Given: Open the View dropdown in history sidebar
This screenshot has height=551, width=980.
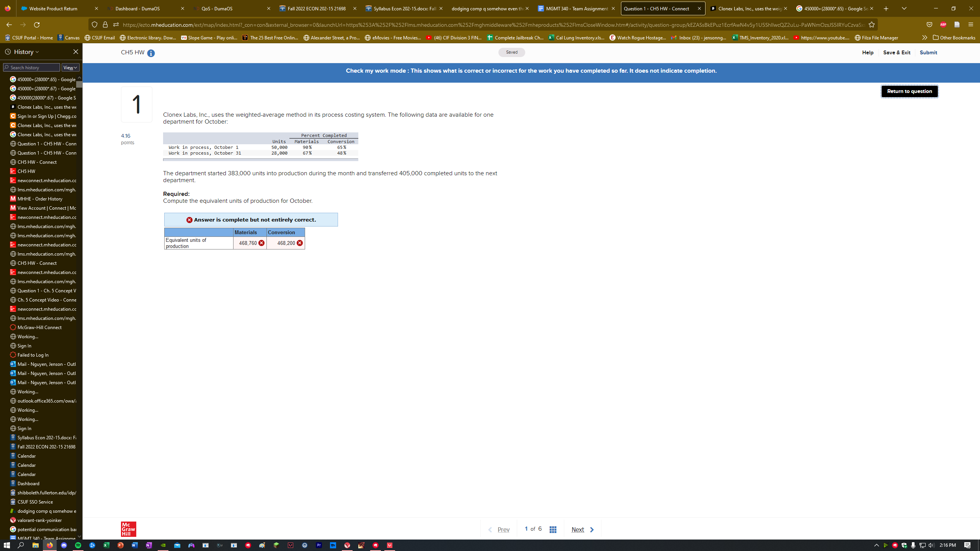Looking at the screenshot, I should (70, 67).
